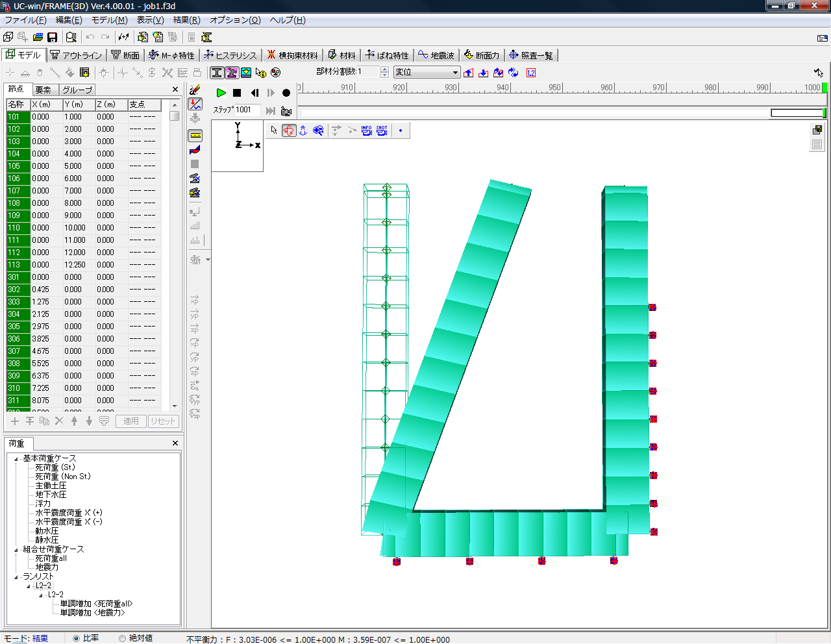
Task: Select the 地震力 load case item
Action: pos(47,567)
